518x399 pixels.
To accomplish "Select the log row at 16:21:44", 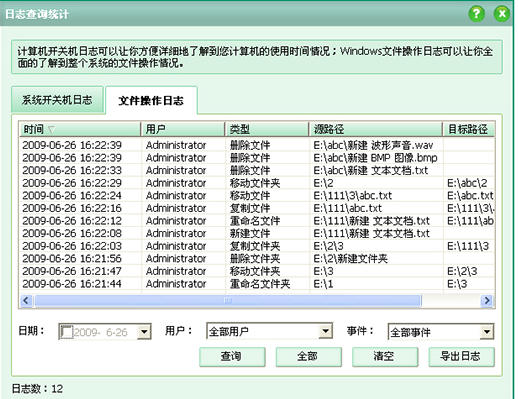I will [x=257, y=284].
